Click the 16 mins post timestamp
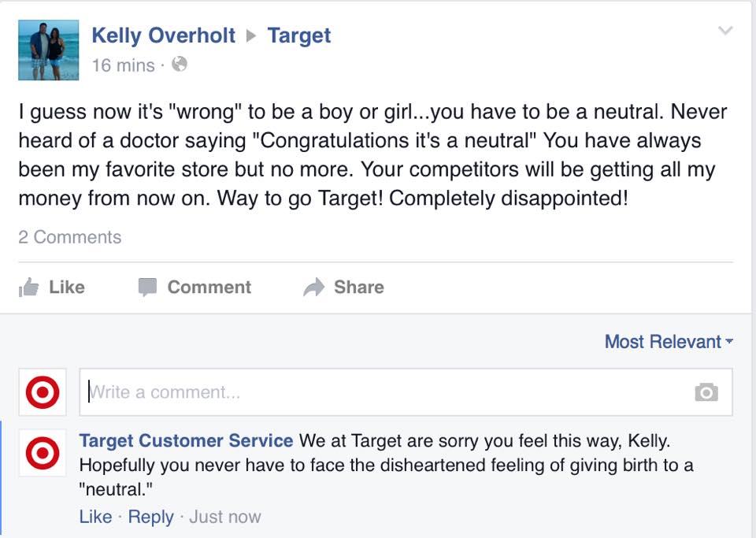Image resolution: width=756 pixels, height=538 pixels. pyautogui.click(x=123, y=65)
